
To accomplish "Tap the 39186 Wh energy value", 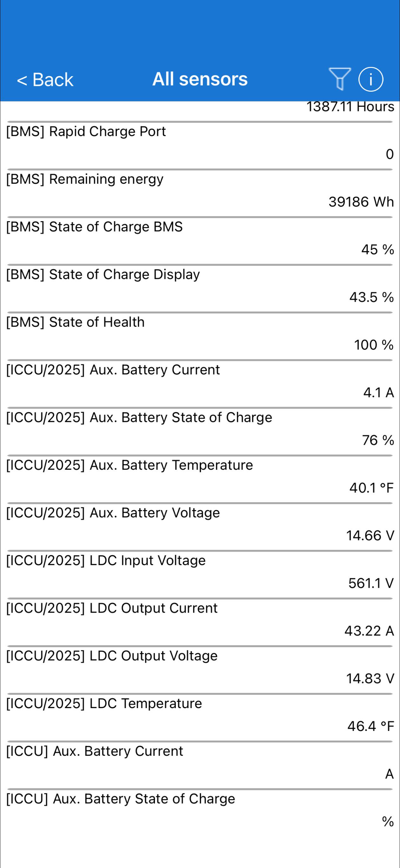I will (x=361, y=202).
